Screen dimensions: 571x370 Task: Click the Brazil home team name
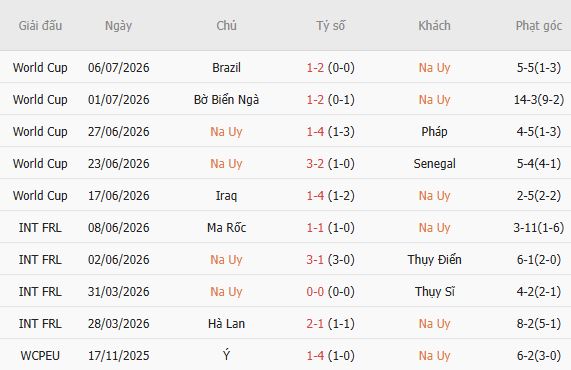pyautogui.click(x=226, y=68)
